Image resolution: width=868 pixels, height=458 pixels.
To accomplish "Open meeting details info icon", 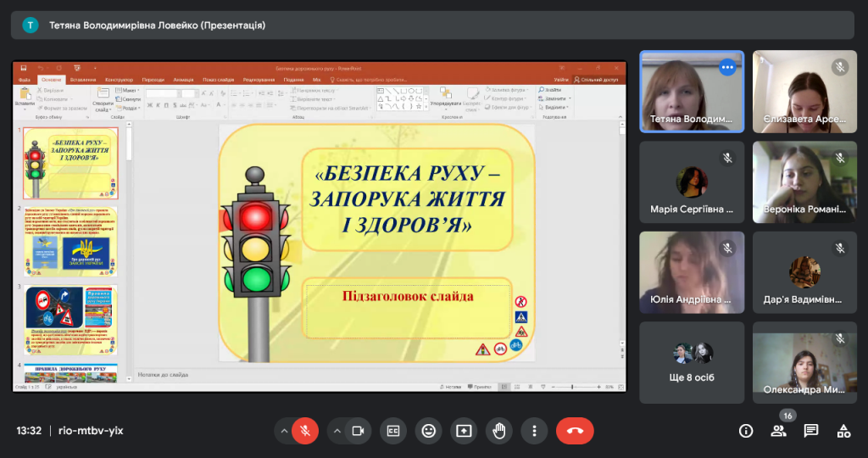I will 746,431.
